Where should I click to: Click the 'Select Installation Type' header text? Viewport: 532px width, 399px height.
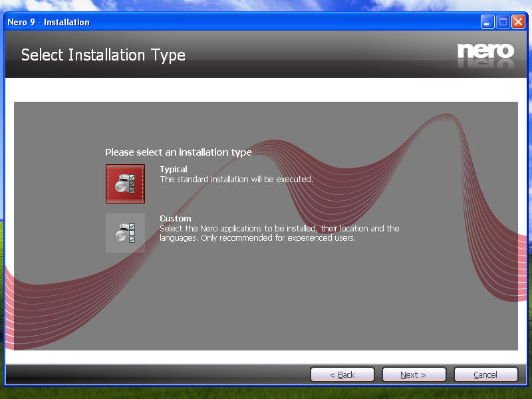pyautogui.click(x=103, y=55)
